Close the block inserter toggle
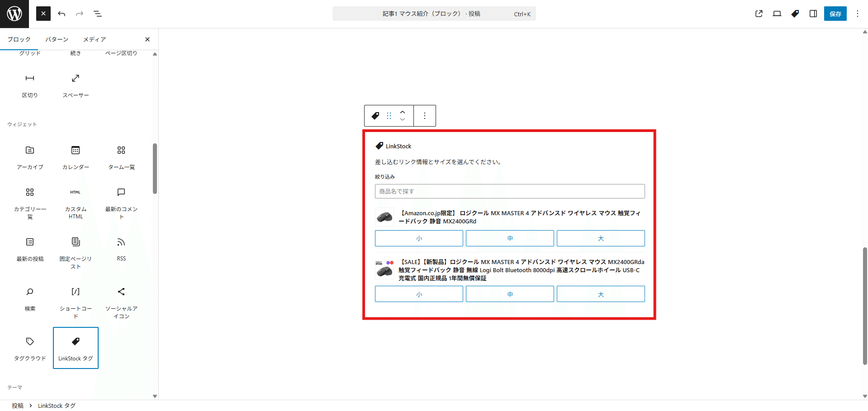 click(x=43, y=14)
